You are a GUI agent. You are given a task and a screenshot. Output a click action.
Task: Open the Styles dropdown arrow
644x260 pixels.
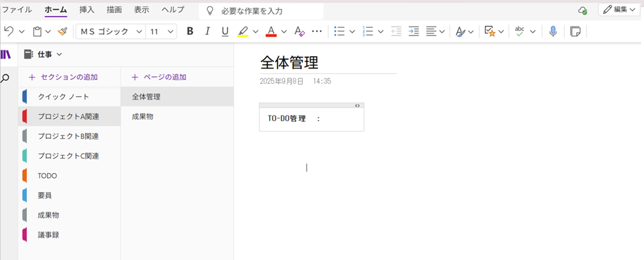[471, 31]
